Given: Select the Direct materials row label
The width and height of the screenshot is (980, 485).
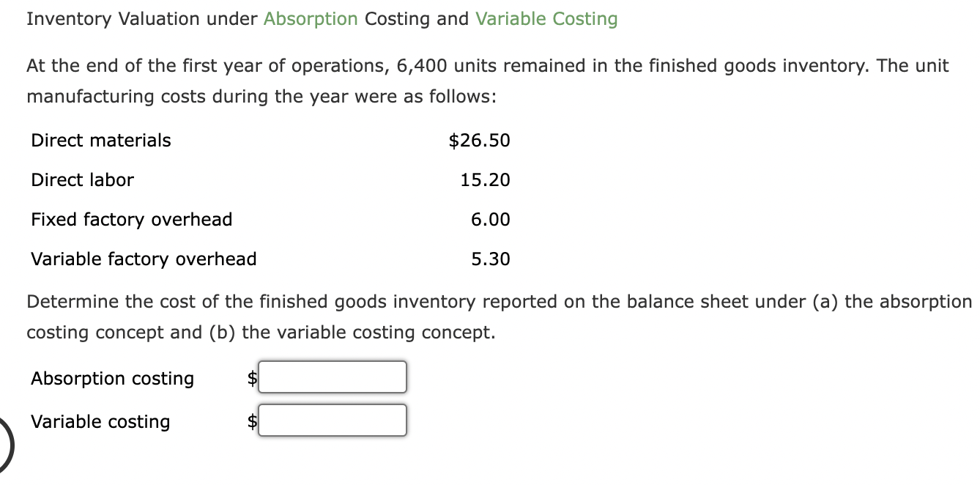Looking at the screenshot, I should (100, 140).
